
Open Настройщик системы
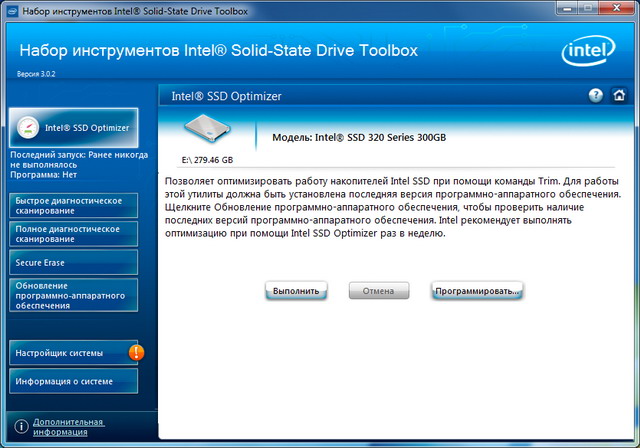pyautogui.click(x=73, y=353)
